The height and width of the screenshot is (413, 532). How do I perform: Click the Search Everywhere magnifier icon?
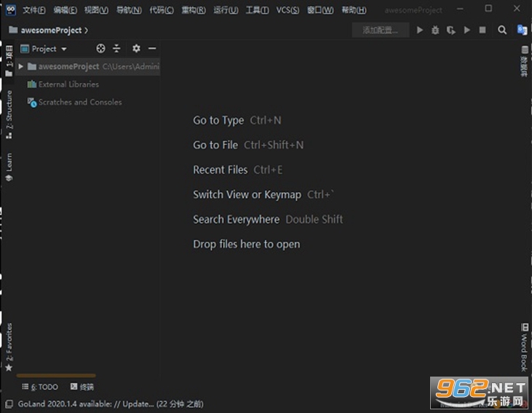pyautogui.click(x=502, y=30)
